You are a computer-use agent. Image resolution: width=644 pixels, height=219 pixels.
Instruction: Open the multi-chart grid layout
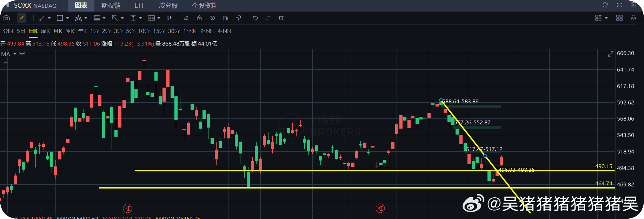619,18
